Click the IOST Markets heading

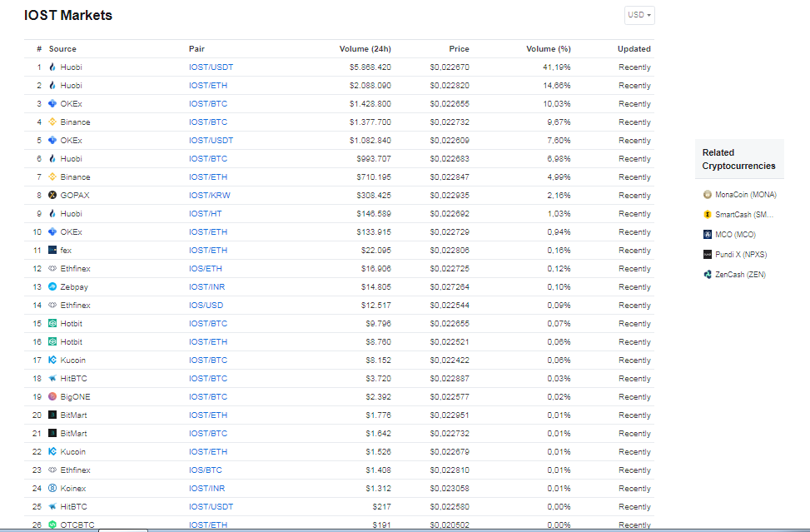68,16
